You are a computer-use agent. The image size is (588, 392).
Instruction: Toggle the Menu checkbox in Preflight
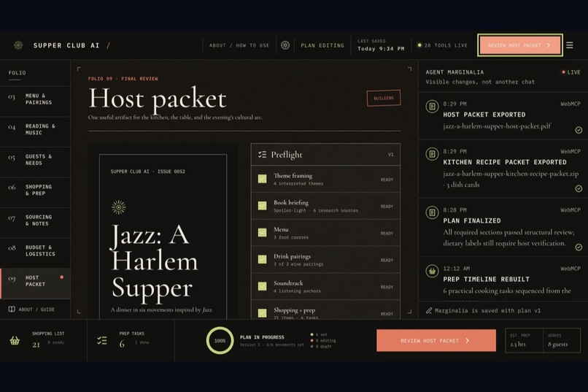click(x=262, y=233)
